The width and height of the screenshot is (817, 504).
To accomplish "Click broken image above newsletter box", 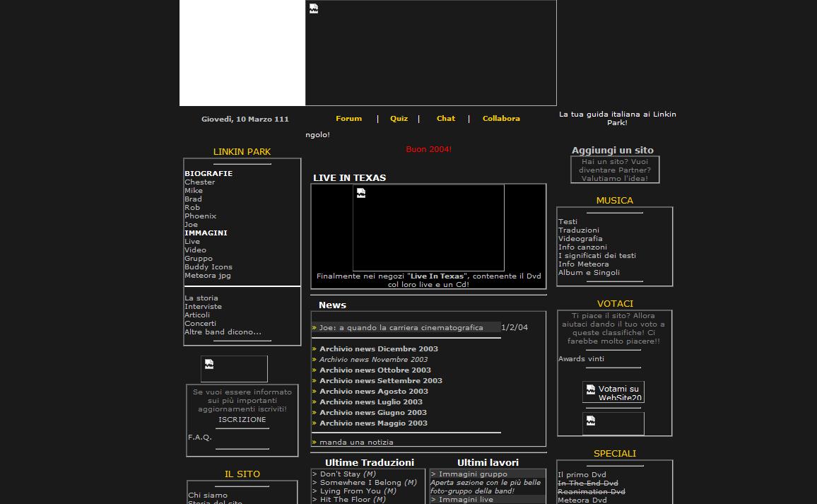I will [x=234, y=369].
